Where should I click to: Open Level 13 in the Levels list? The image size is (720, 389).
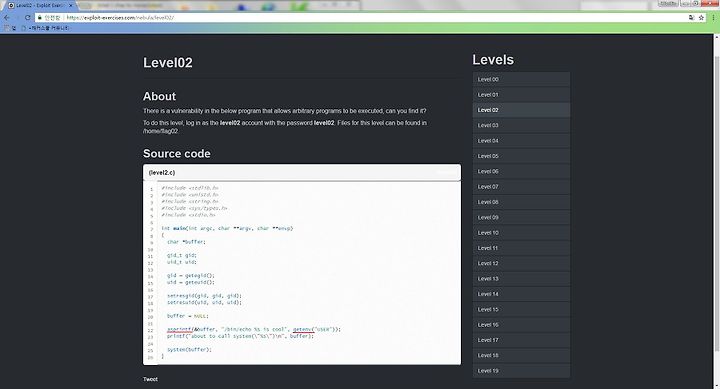point(521,279)
